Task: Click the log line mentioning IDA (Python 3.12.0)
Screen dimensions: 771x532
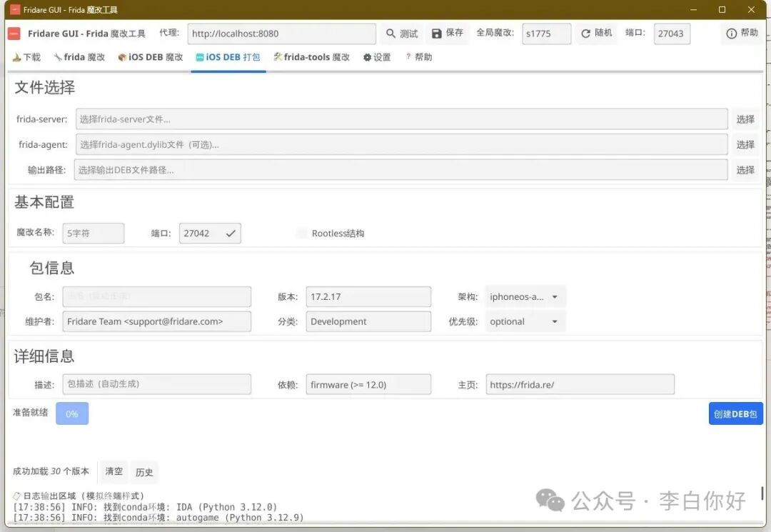Action: tap(145, 507)
